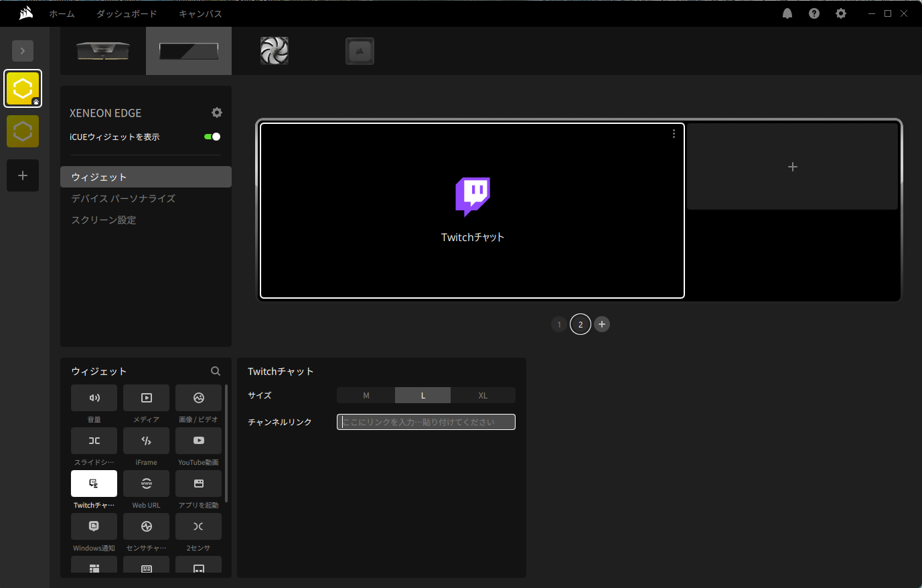Choose the センサチャート widget
The image size is (922, 588).
146,526
